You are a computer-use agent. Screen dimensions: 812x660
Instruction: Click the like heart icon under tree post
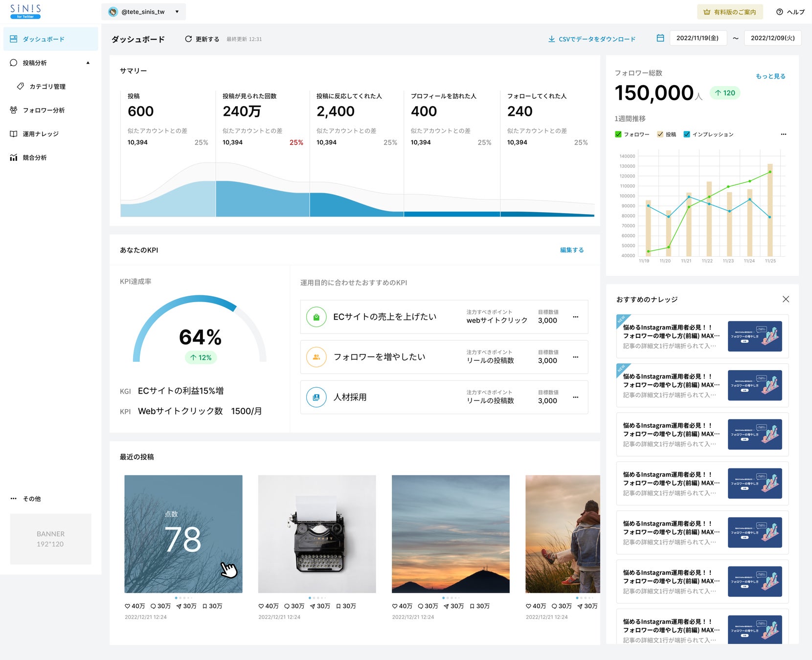click(128, 606)
